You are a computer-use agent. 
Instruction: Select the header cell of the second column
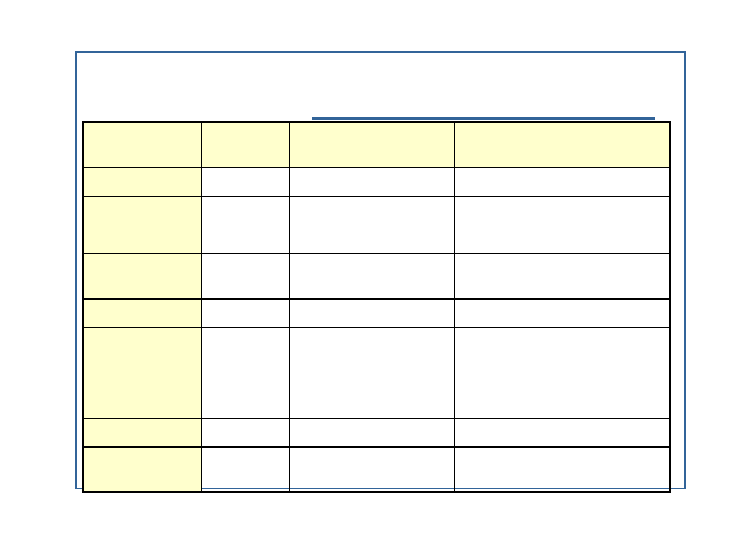point(245,144)
